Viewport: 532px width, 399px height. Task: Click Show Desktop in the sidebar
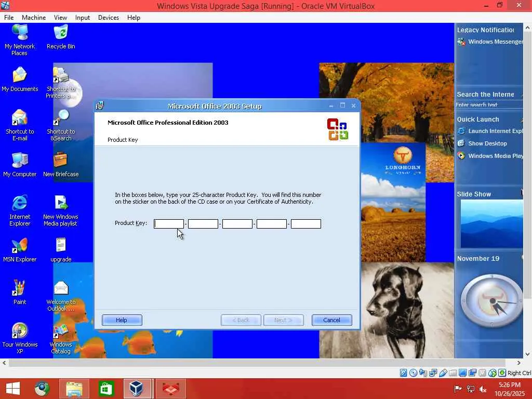pos(483,143)
